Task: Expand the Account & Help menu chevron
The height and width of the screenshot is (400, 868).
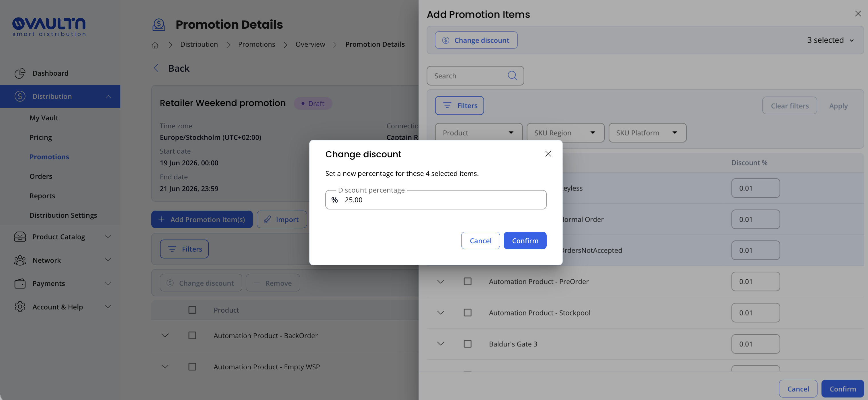Action: [x=108, y=307]
